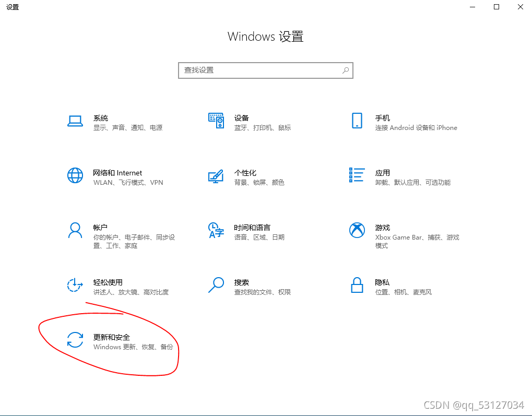Open the 隐私 padlock icon
The image size is (532, 416).
[x=357, y=285]
